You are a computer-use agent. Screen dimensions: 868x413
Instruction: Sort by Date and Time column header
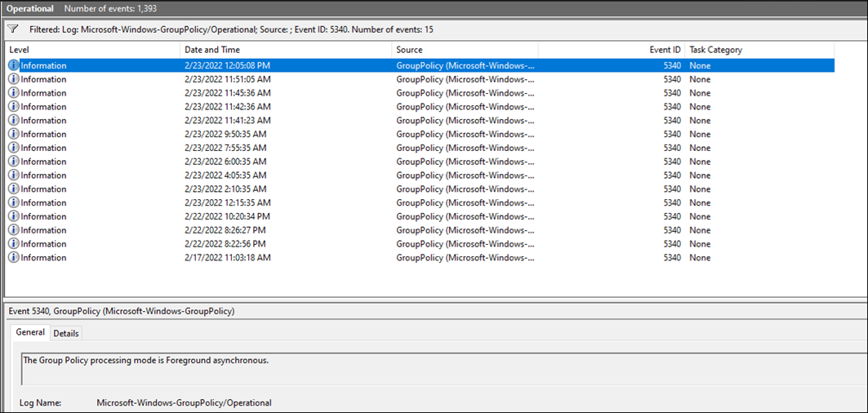pyautogui.click(x=286, y=50)
